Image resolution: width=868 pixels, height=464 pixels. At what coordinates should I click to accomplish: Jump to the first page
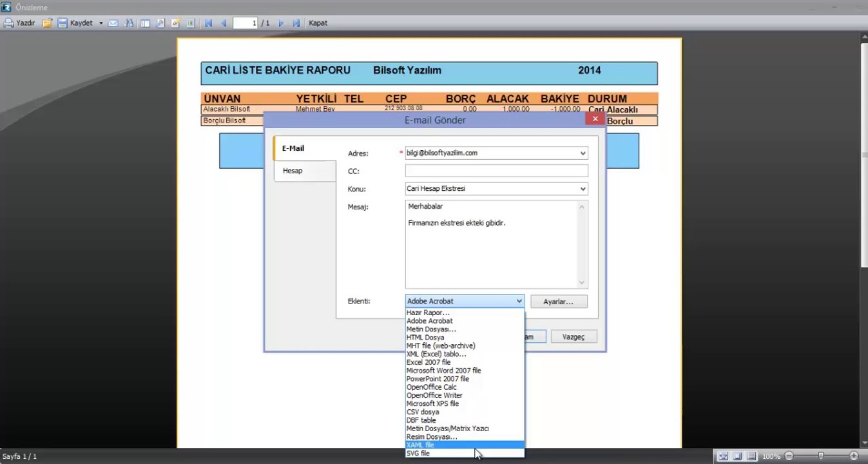[x=209, y=23]
